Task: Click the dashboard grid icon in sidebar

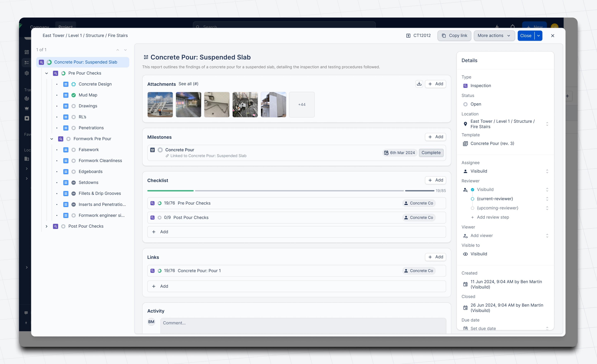Action: click(x=27, y=52)
